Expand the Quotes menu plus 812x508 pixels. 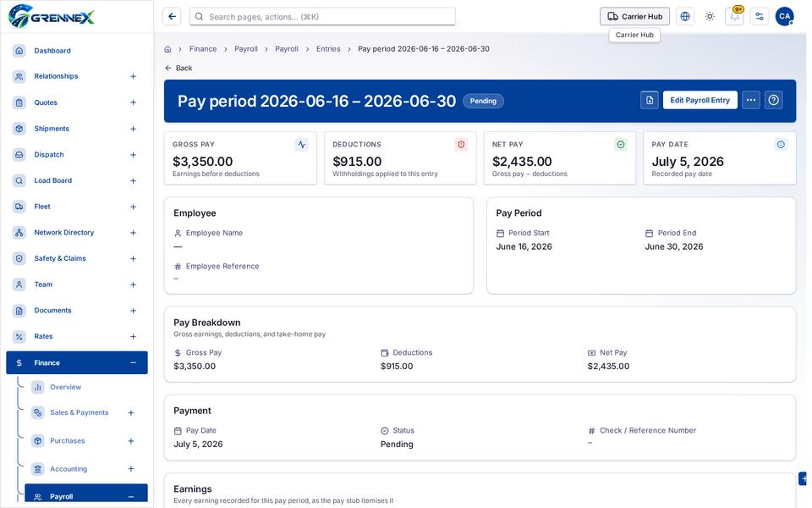[x=133, y=102]
